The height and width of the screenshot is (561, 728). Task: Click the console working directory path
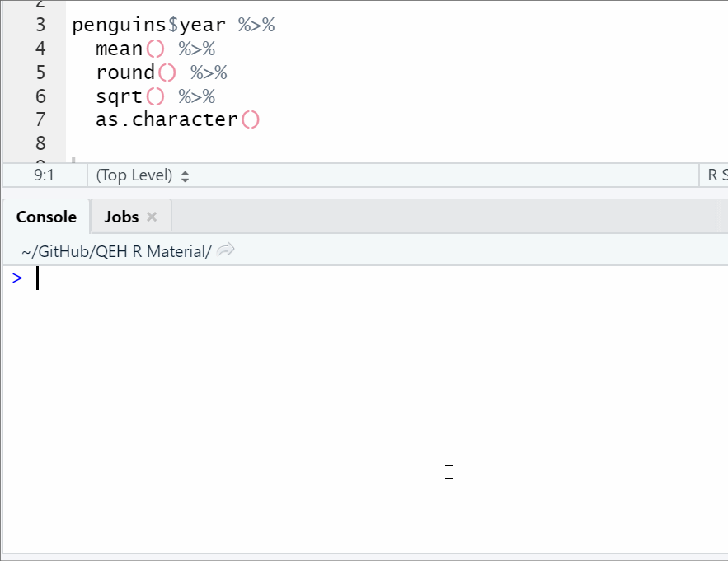(116, 251)
